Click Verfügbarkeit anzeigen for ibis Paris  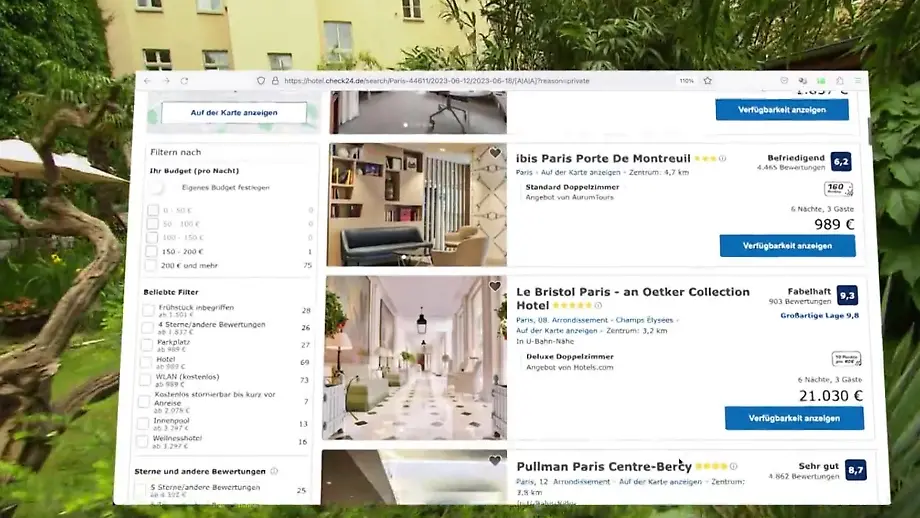click(x=787, y=245)
